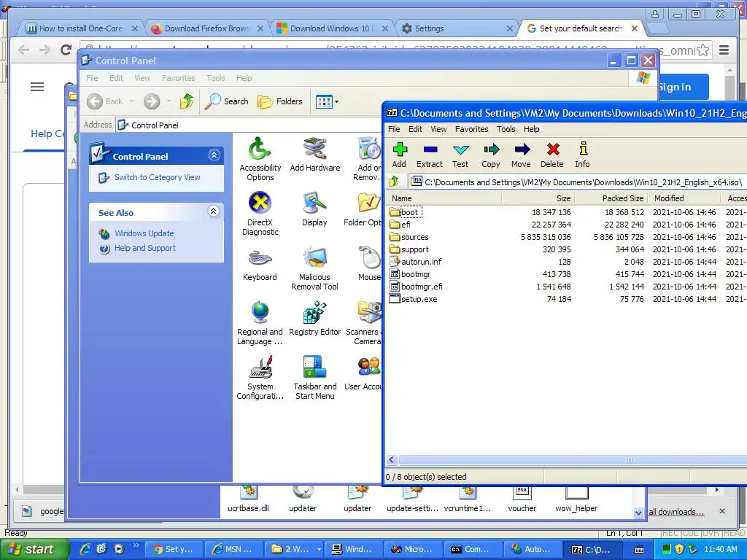This screenshot has width=747, height=560.
Task: Switch to Settings browser tab
Action: pyautogui.click(x=457, y=28)
